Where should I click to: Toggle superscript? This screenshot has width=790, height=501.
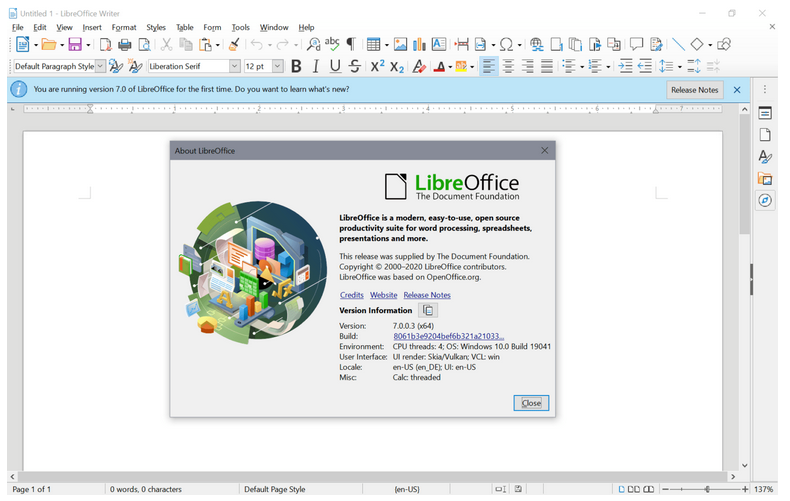tap(377, 66)
